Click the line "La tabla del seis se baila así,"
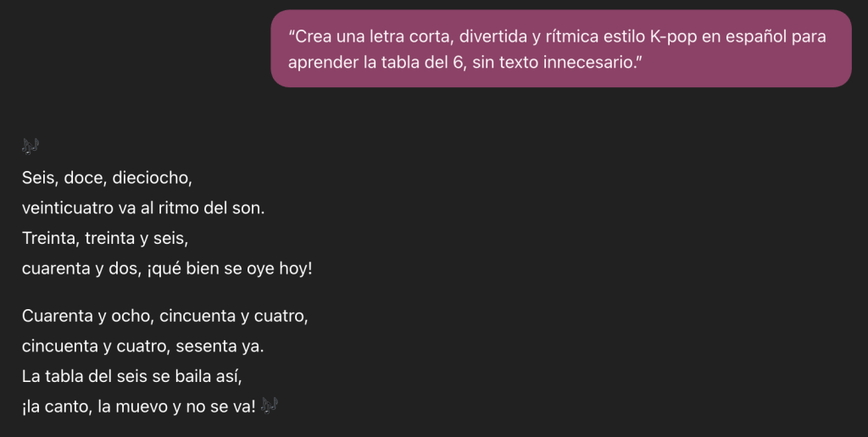The width and height of the screenshot is (868, 437). pyautogui.click(x=137, y=376)
